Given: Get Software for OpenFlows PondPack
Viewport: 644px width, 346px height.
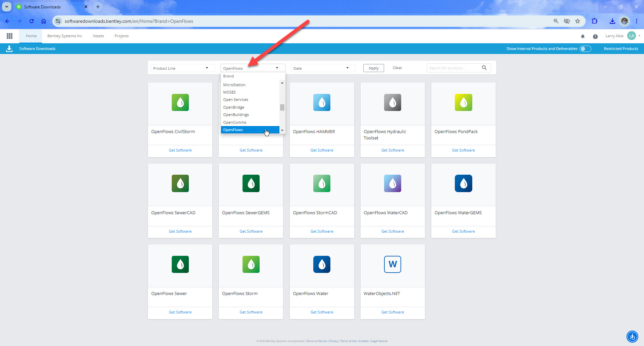Looking at the screenshot, I should coord(463,150).
